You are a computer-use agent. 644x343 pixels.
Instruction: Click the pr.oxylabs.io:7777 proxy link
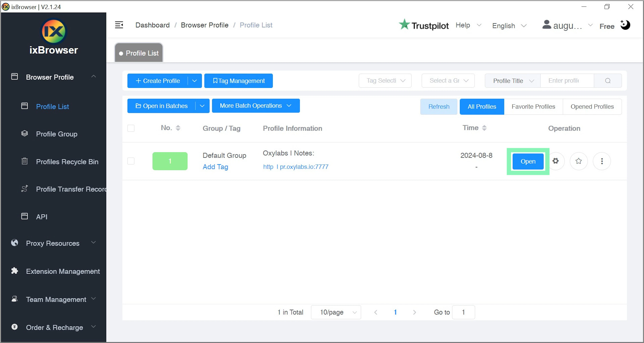click(304, 167)
